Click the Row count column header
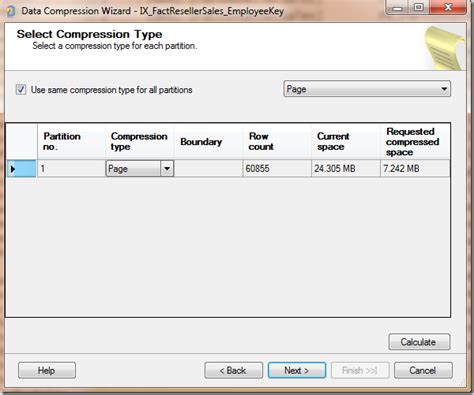 (x=277, y=141)
